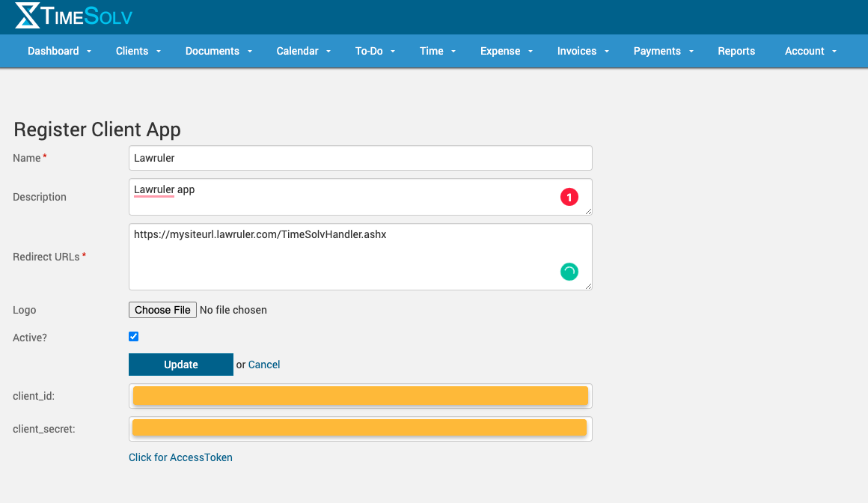Viewport: 868px width, 503px height.
Task: Open the Calendar menu
Action: 297,51
